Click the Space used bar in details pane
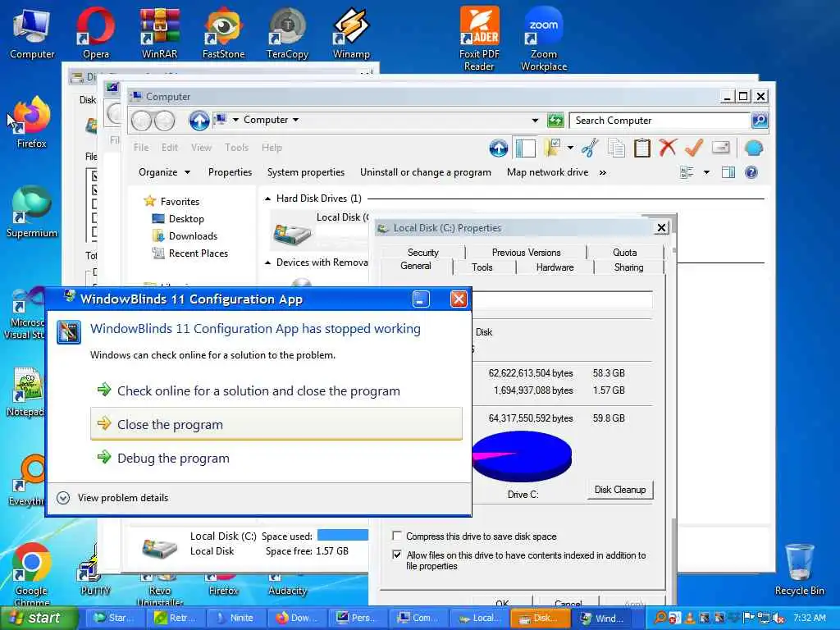This screenshot has width=840, height=630. click(x=343, y=535)
